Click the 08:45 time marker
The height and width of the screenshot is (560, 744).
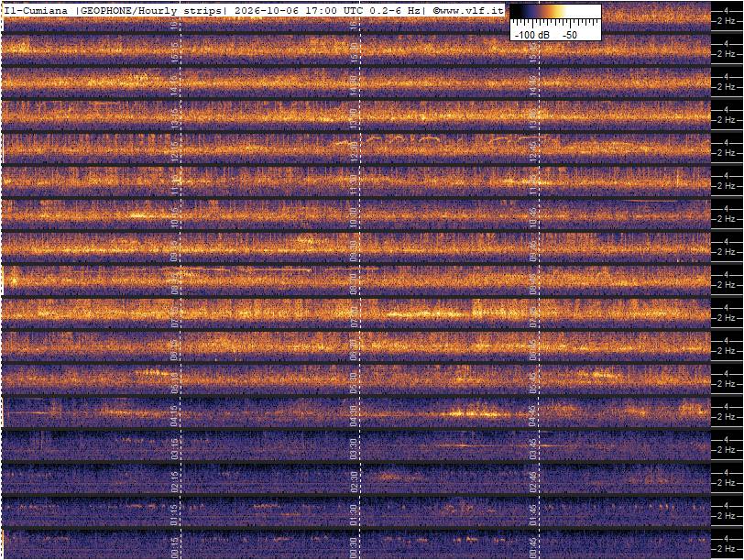(x=534, y=284)
